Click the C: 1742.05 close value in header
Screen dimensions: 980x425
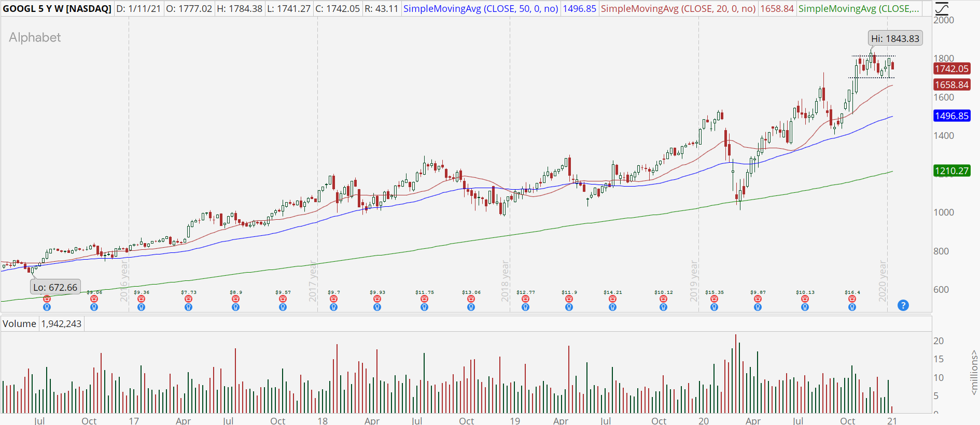click(x=338, y=9)
